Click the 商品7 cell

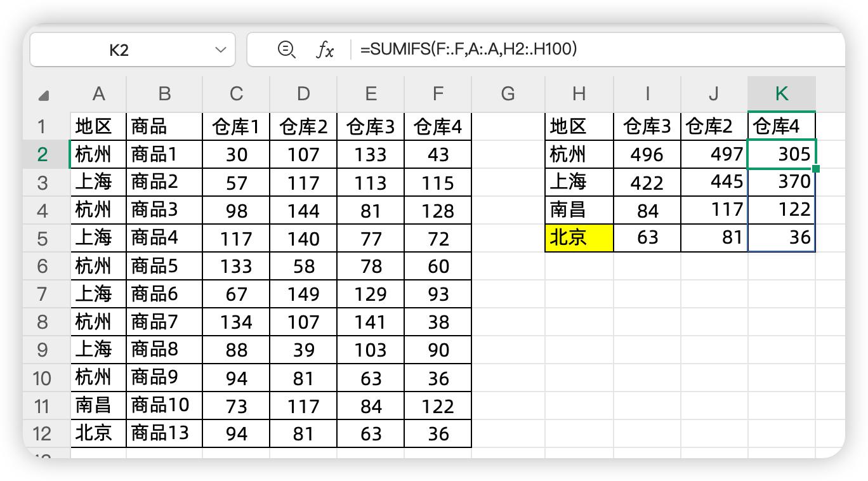pos(164,322)
